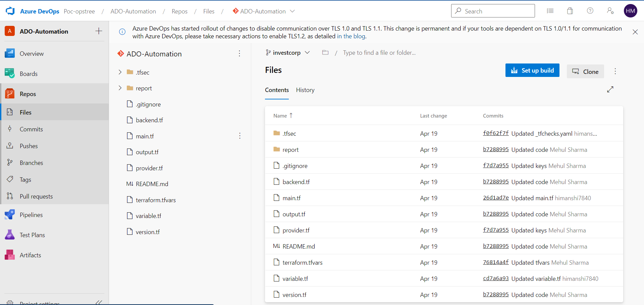
Task: Open the User settings icon
Action: 610,11
